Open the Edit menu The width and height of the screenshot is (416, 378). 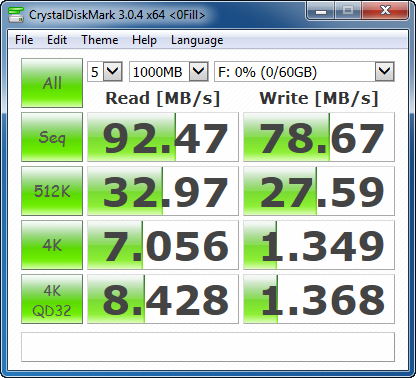[x=57, y=40]
